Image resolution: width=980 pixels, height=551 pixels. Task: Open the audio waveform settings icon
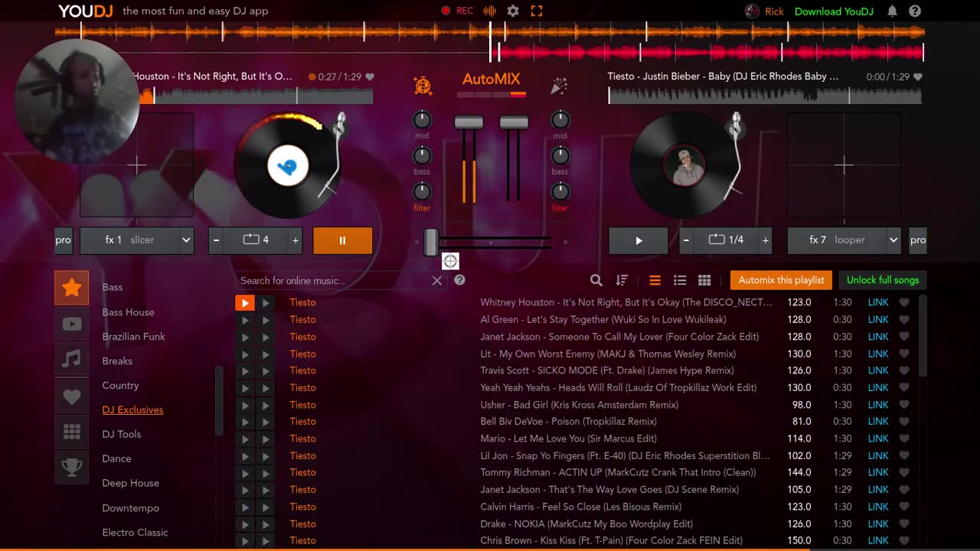click(490, 11)
